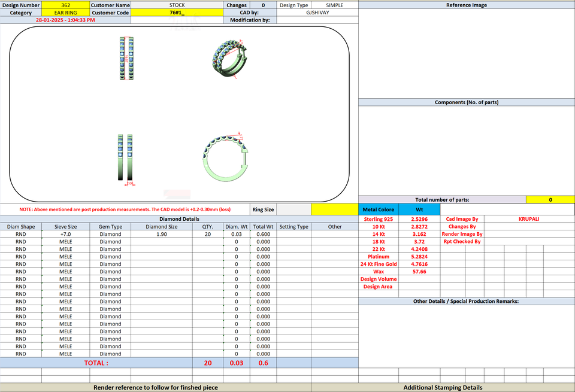The image size is (575, 392).
Task: Click the Other column header
Action: coord(334,227)
